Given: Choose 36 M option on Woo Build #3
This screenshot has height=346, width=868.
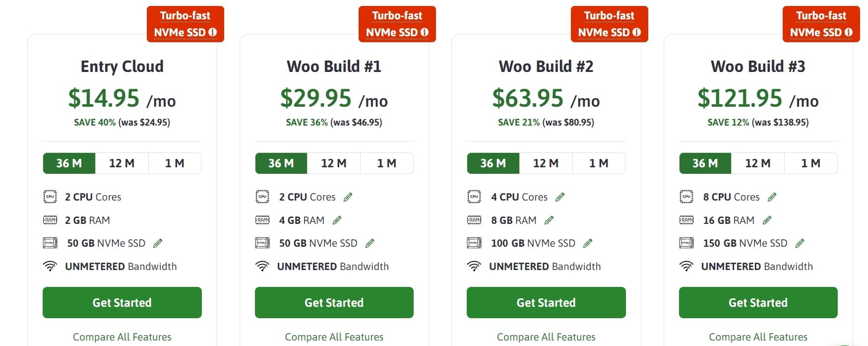Looking at the screenshot, I should [705, 163].
